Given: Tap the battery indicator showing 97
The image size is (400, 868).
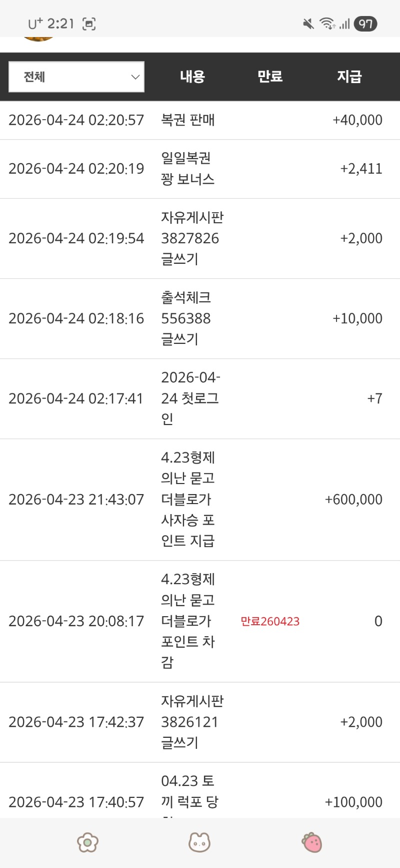Looking at the screenshot, I should (x=365, y=24).
